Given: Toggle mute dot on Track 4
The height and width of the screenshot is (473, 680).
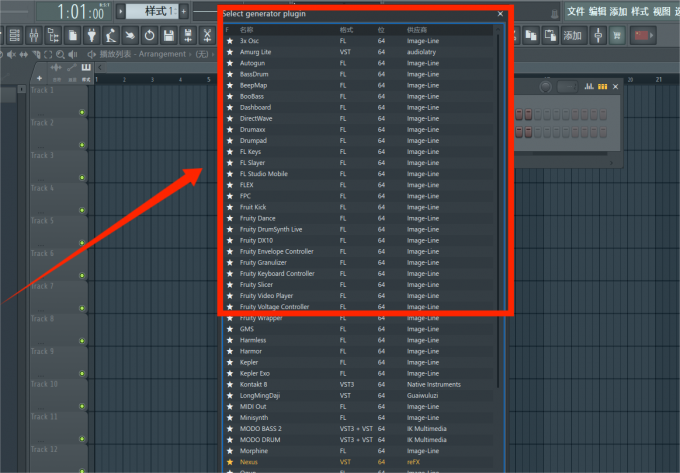Looking at the screenshot, I should tap(82, 210).
